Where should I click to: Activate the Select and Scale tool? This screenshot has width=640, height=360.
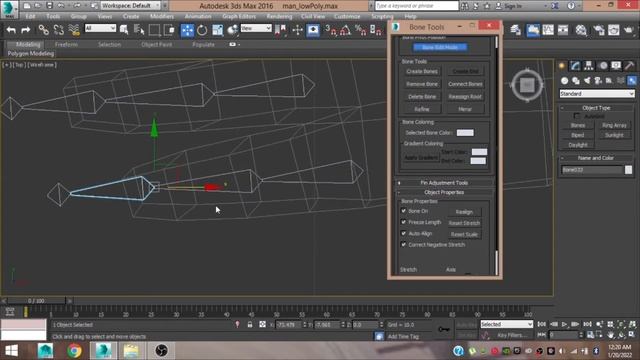point(217,30)
